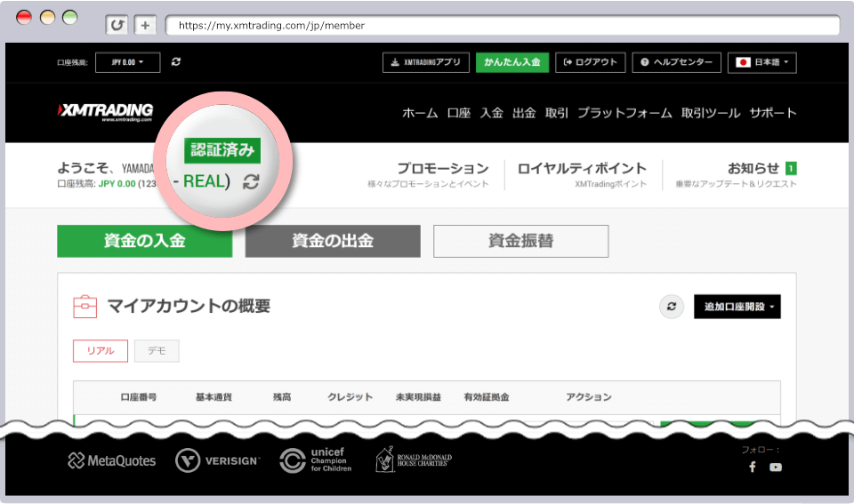This screenshot has height=504, width=854.
Task: Click the Ronald McDonald House Charities logo
Action: [x=414, y=460]
